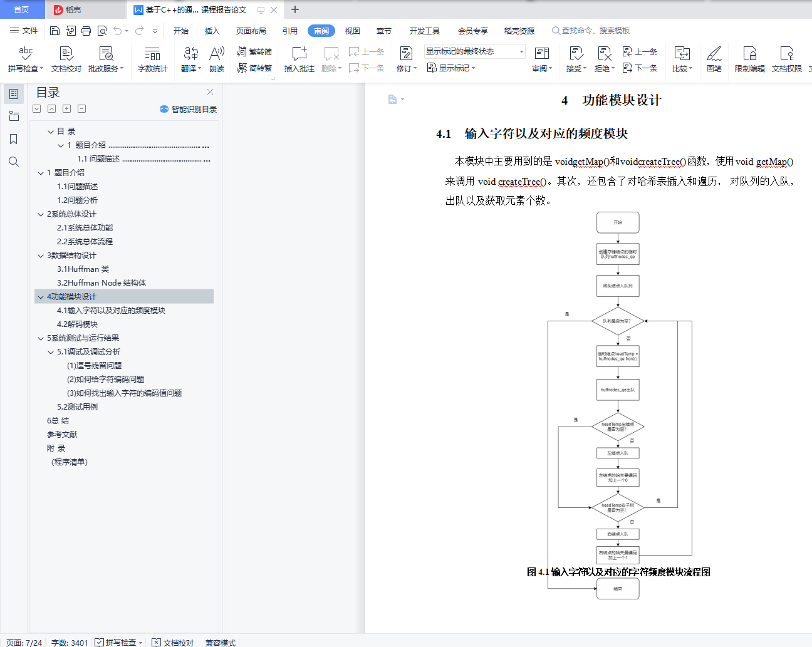This screenshot has height=647, width=812.
Task: Switch to the 章节 tab
Action: [384, 31]
